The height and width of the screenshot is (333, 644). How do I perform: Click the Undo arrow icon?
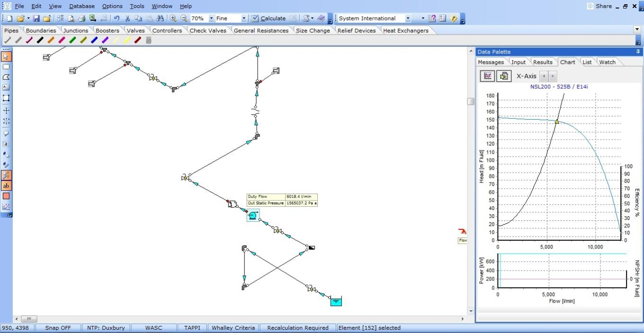pyautogui.click(x=116, y=18)
